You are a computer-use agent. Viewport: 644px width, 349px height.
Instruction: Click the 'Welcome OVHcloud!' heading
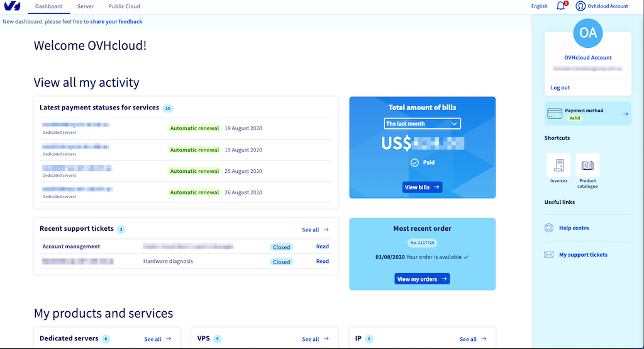[90, 45]
